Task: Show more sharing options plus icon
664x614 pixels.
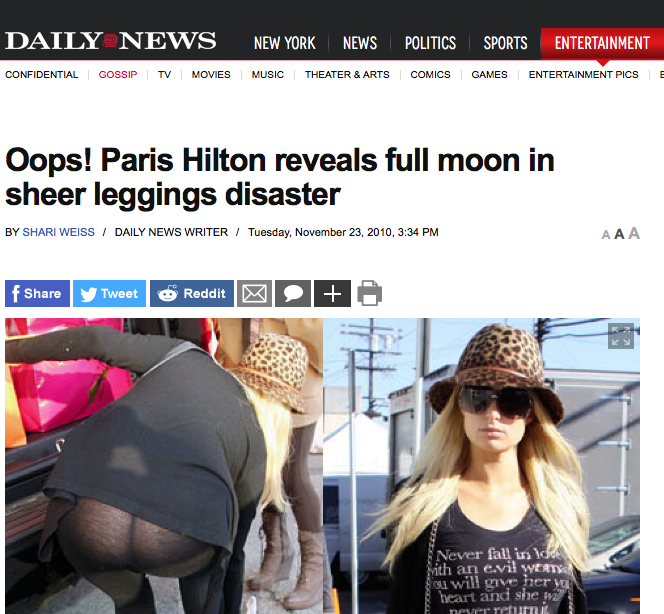Action: (332, 293)
